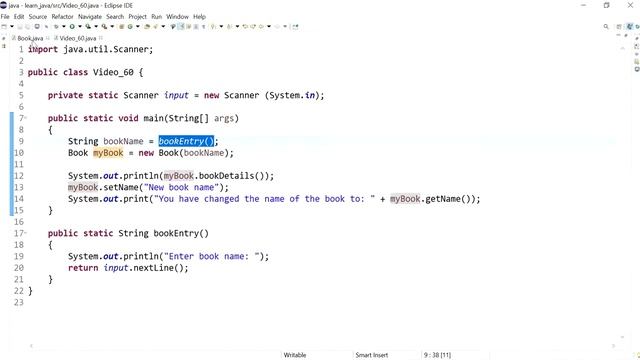The height and width of the screenshot is (360, 640).
Task: Click the Writable status bar entry
Action: pyautogui.click(x=295, y=355)
